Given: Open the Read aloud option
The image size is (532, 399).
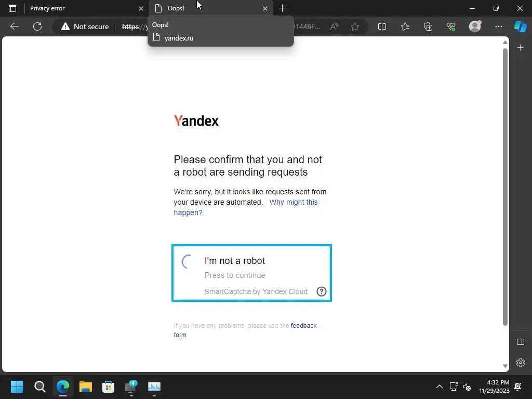Looking at the screenshot, I should [334, 26].
